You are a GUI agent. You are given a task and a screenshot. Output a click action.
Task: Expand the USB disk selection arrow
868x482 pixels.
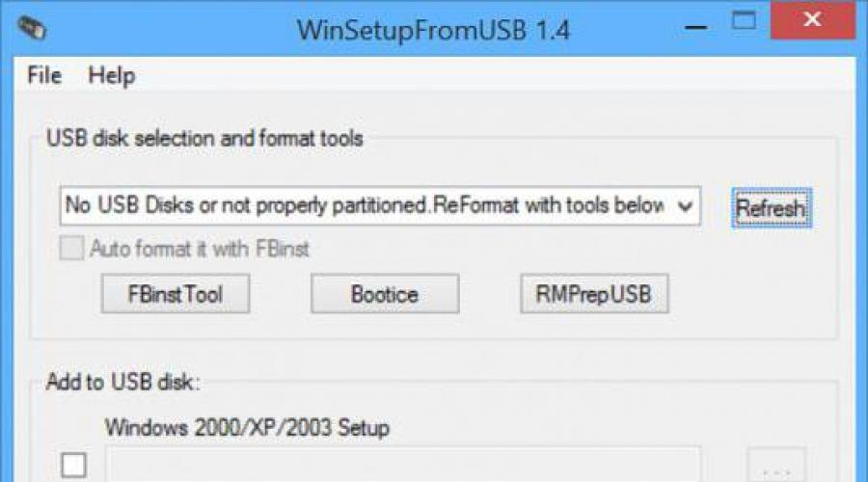(685, 206)
